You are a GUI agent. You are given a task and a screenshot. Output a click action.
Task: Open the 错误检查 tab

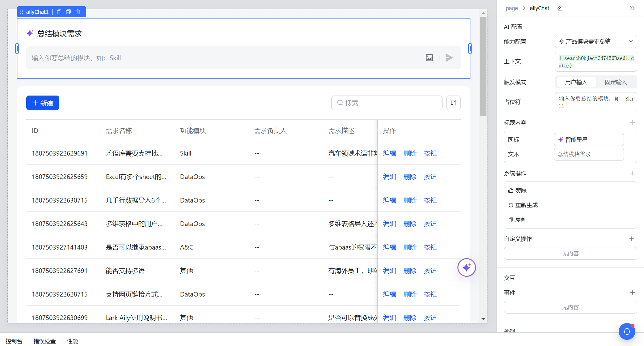click(x=44, y=341)
